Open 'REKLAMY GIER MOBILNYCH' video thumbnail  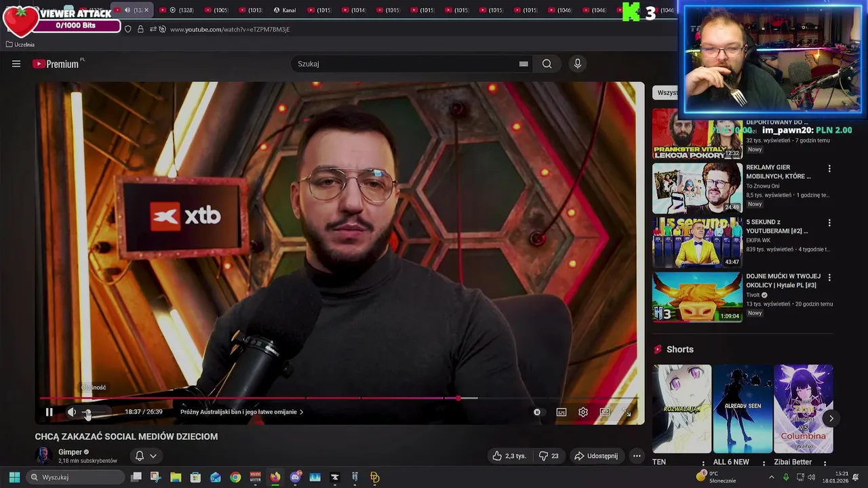pyautogui.click(x=697, y=188)
